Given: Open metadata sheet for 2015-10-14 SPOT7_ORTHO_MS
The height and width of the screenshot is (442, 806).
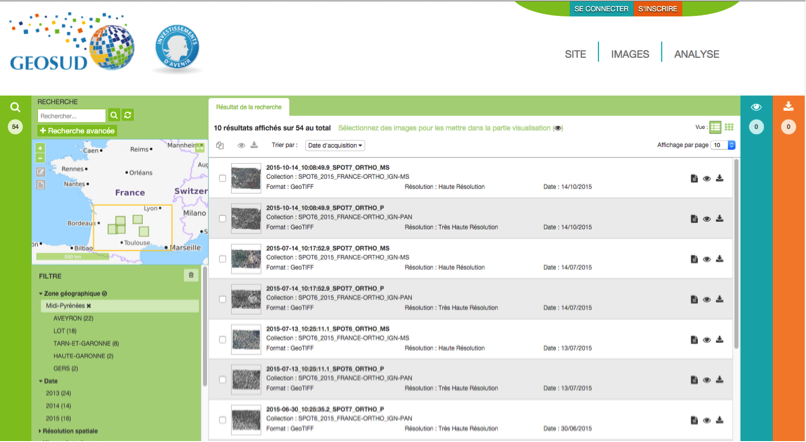Looking at the screenshot, I should point(694,178).
